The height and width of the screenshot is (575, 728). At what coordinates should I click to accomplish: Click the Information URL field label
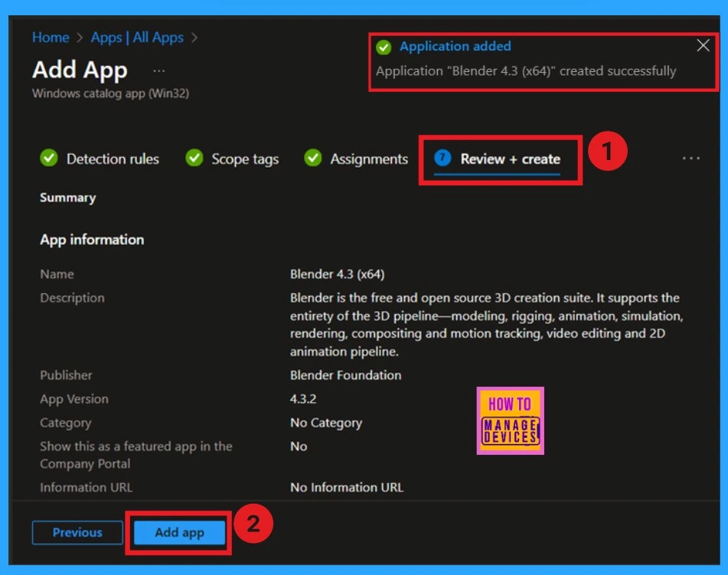tap(86, 487)
